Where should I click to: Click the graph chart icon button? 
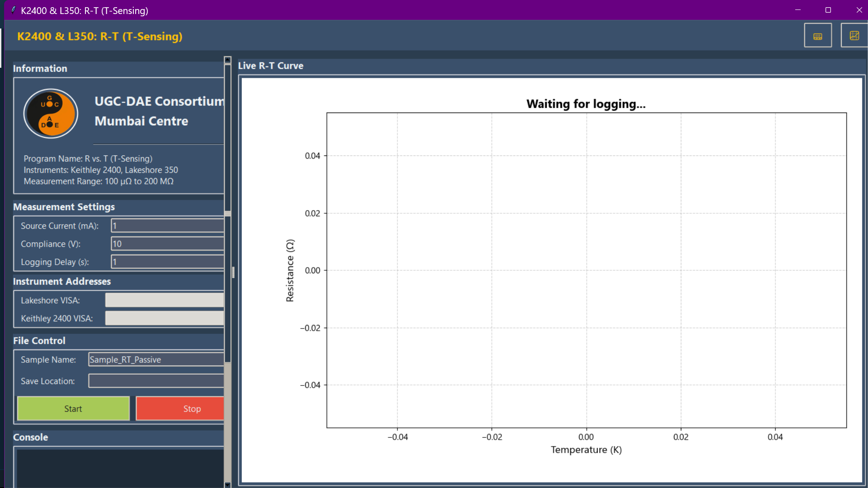click(854, 36)
